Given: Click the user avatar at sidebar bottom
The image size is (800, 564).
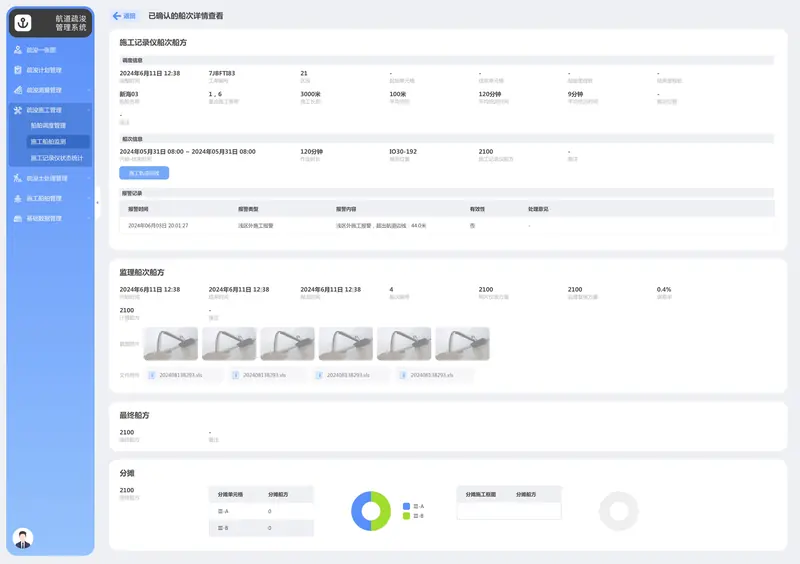Looking at the screenshot, I should coord(23,538).
